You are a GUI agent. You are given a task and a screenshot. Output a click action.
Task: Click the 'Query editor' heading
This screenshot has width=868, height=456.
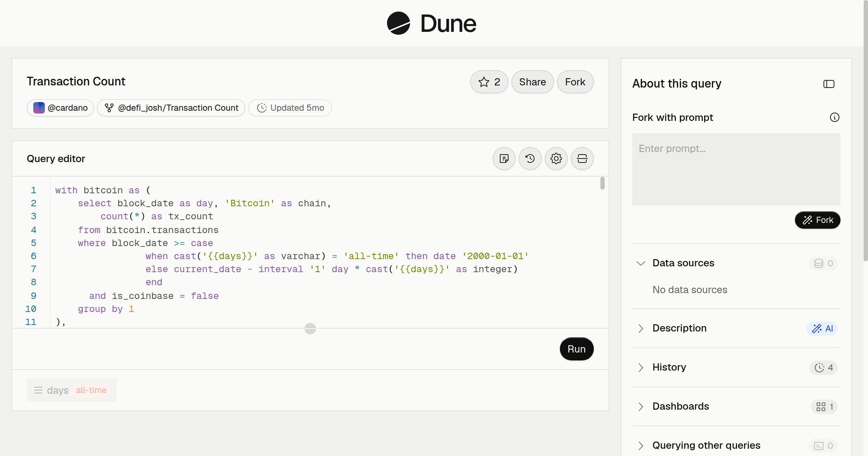[56, 159]
